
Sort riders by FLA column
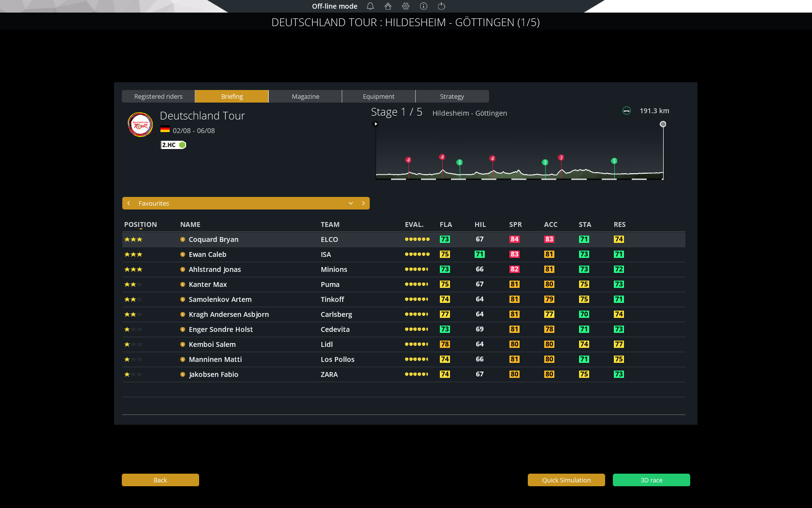(x=446, y=224)
